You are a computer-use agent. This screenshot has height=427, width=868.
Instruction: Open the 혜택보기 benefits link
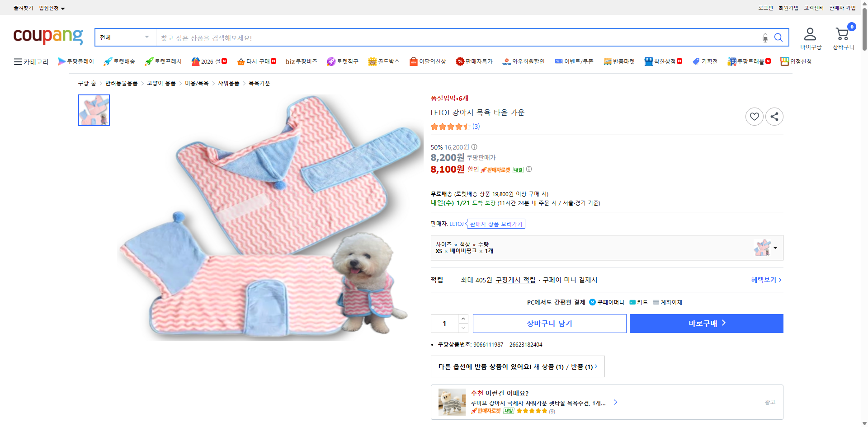763,280
